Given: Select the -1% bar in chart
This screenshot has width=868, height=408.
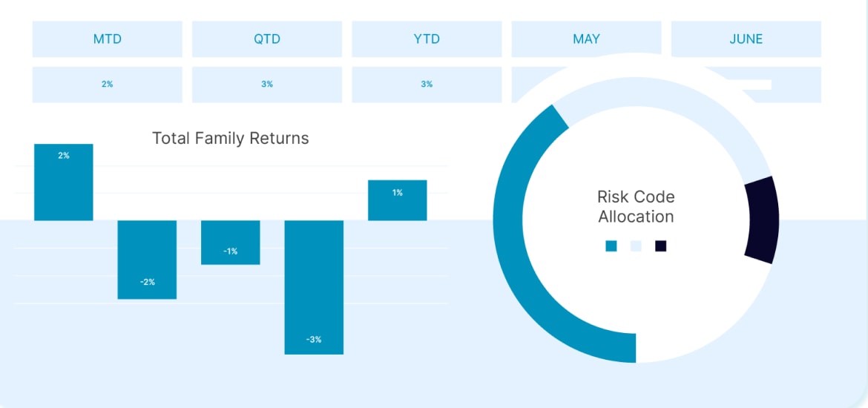Looking at the screenshot, I should coord(230,243).
